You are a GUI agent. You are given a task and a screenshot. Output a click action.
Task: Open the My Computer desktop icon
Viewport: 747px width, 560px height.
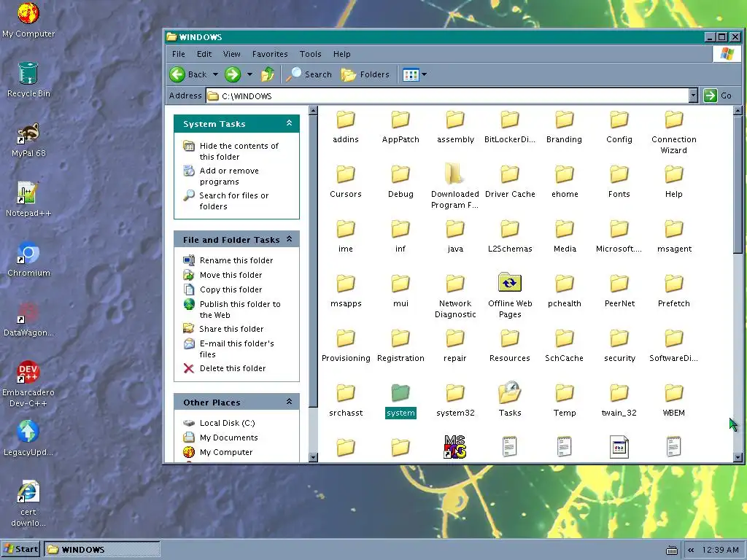coord(28,20)
